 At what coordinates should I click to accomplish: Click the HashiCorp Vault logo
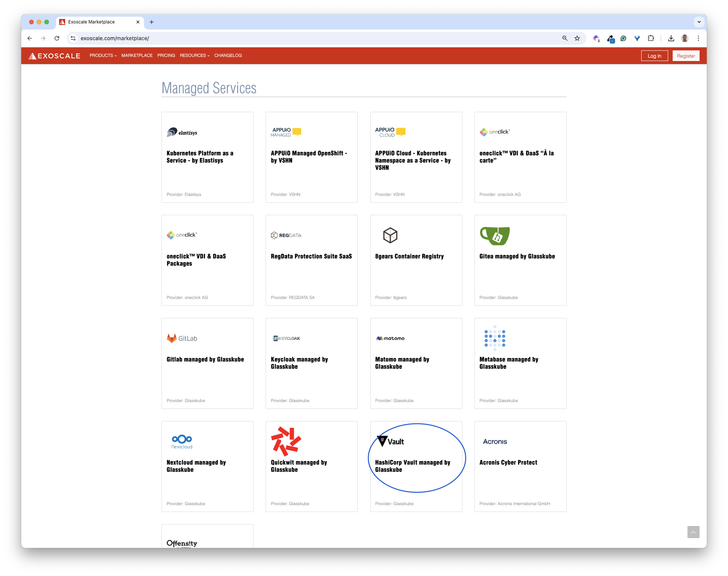[390, 441]
